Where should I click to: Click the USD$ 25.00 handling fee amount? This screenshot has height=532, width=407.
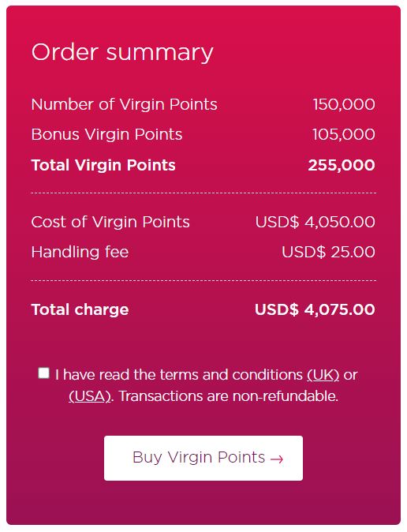tap(329, 252)
